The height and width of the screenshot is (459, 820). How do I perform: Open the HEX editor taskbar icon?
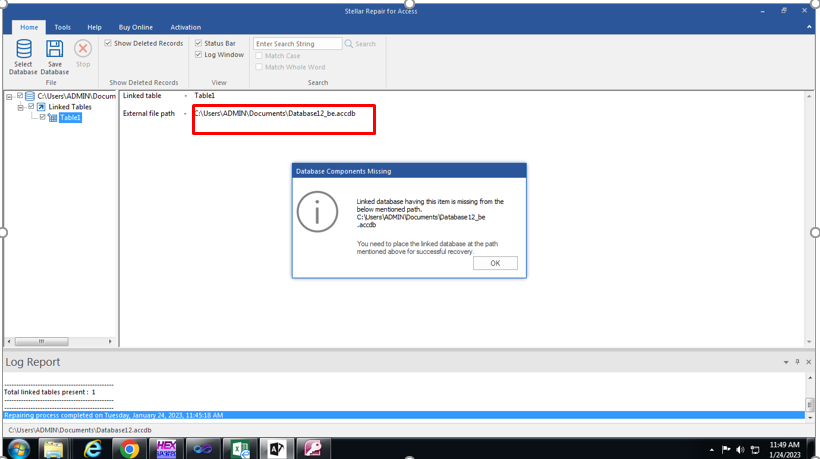(166, 449)
